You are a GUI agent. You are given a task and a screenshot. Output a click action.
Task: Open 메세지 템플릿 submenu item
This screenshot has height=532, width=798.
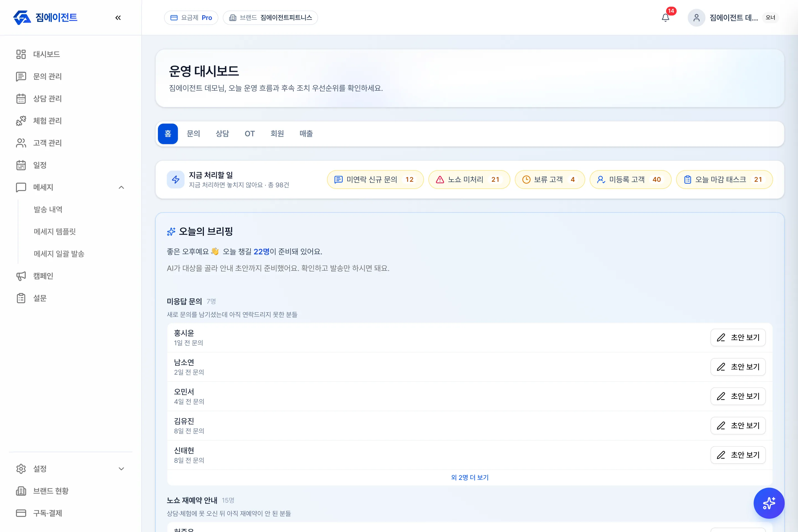click(x=55, y=232)
